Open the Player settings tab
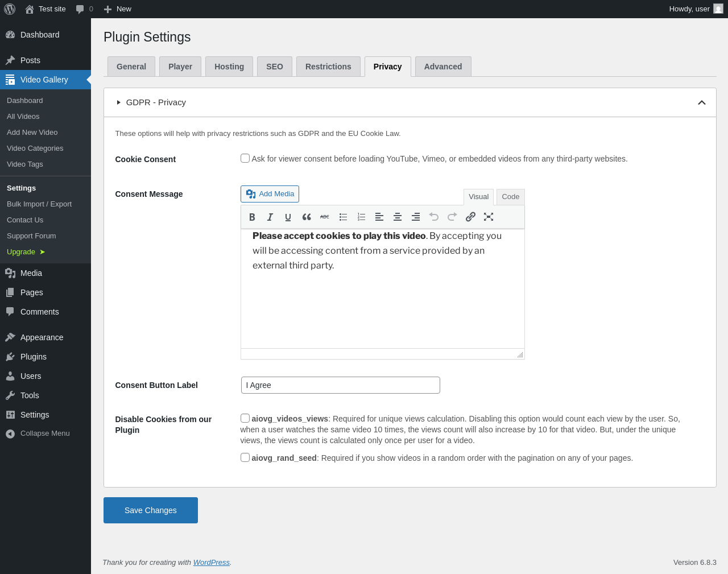The height and width of the screenshot is (574, 728). (180, 67)
